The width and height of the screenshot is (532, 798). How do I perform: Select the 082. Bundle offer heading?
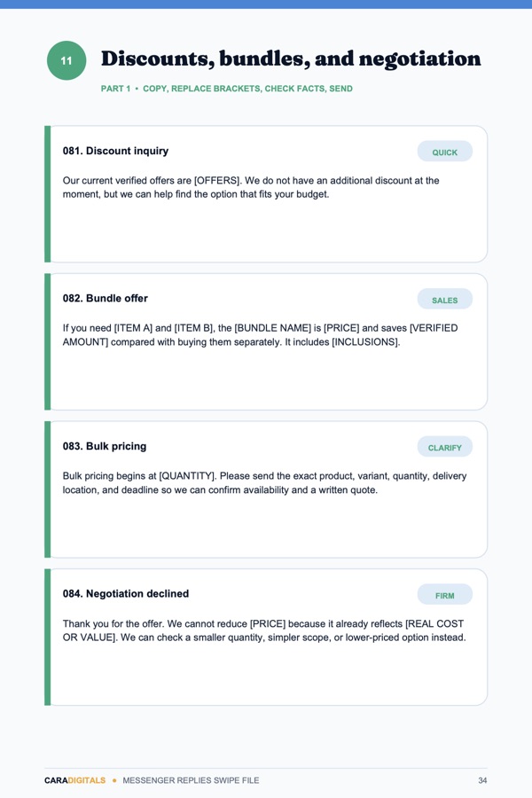point(106,298)
